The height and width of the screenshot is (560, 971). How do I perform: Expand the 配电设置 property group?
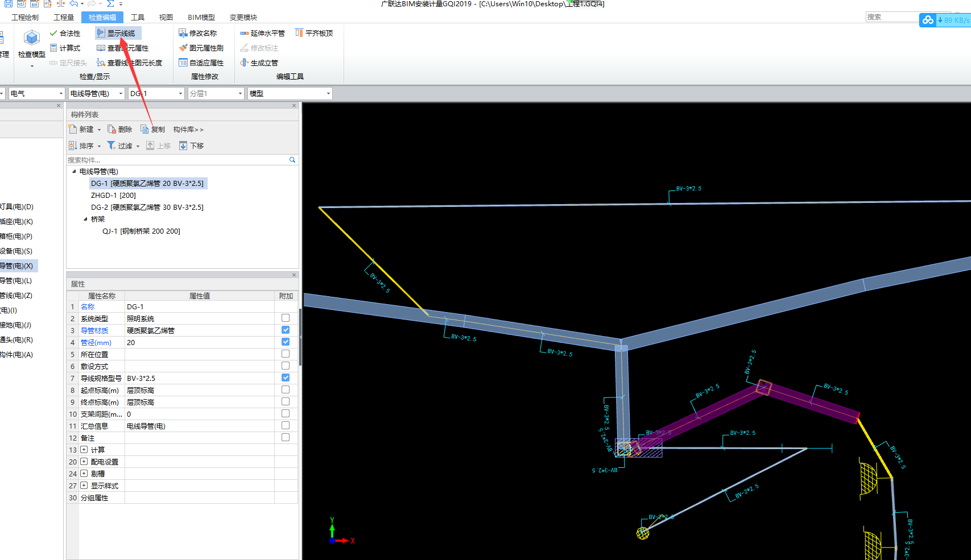[84, 462]
